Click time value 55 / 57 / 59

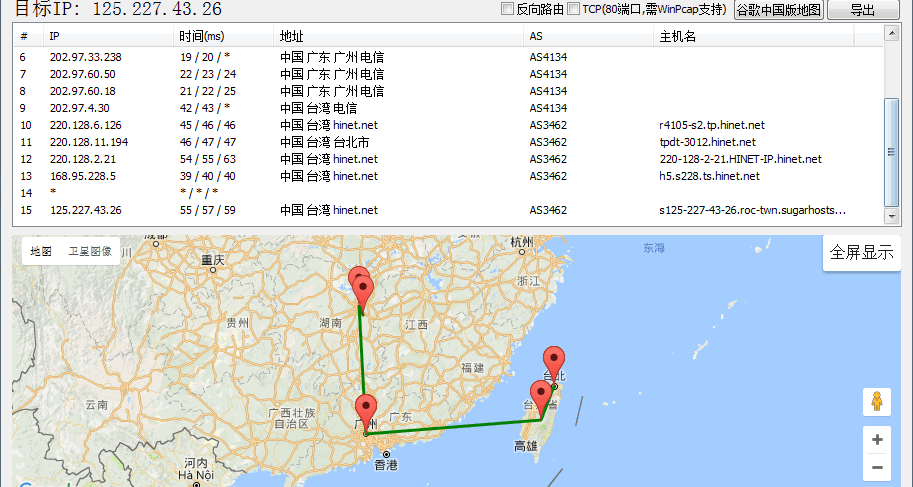(208, 210)
